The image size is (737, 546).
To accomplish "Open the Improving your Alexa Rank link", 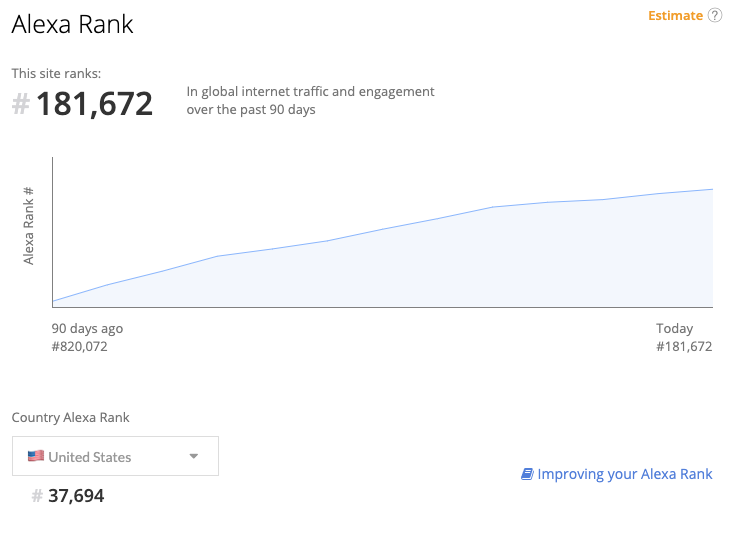I will [x=624, y=474].
